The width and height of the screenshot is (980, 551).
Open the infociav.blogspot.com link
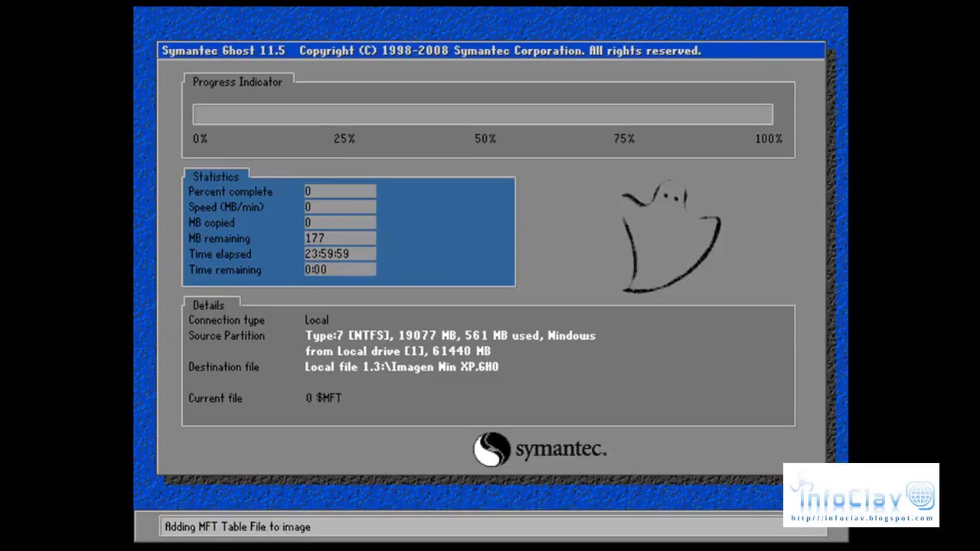click(861, 518)
